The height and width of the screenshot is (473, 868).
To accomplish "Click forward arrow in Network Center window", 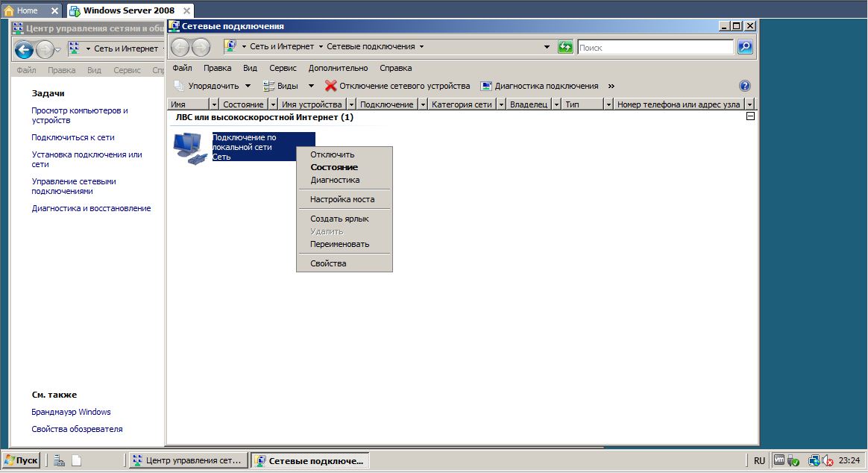I will pyautogui.click(x=45, y=50).
